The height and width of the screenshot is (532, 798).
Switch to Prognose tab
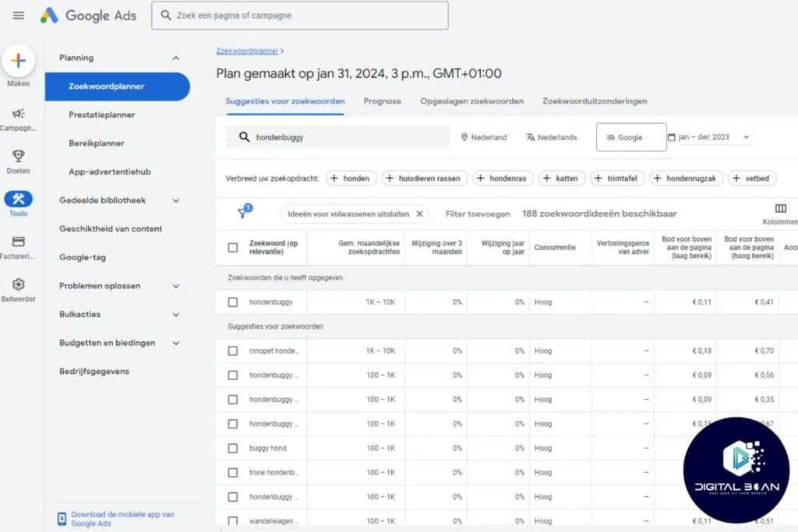[382, 101]
